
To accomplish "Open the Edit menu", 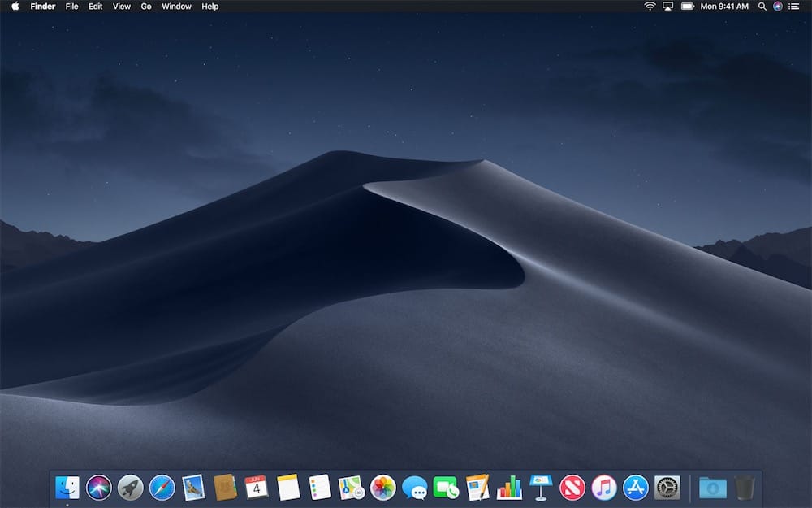I will coord(95,7).
